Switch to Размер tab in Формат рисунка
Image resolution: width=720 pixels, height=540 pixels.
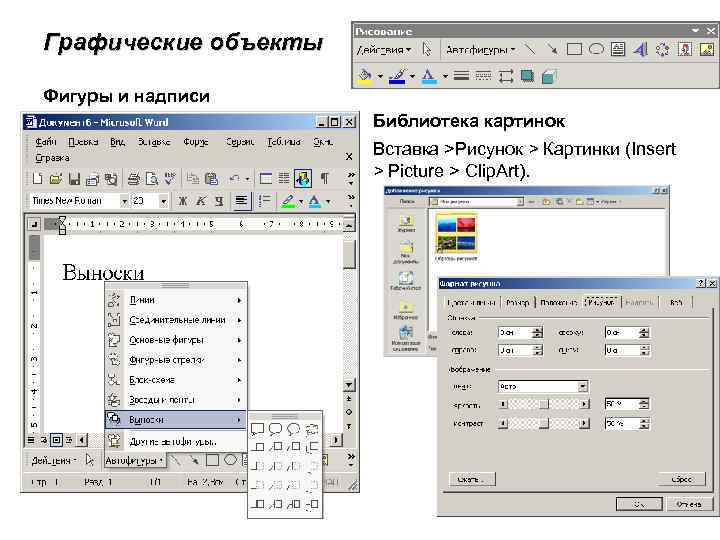(518, 302)
